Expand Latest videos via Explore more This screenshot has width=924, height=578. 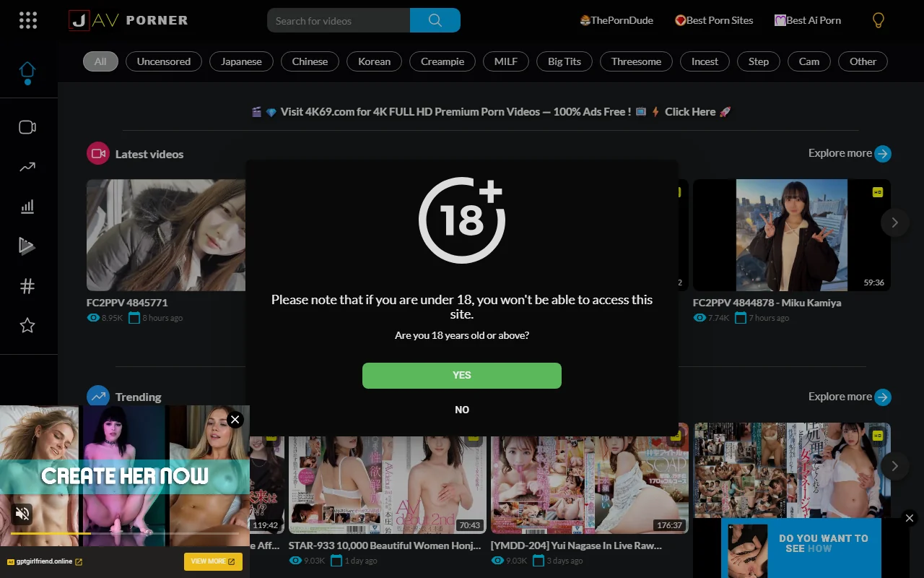[849, 153]
